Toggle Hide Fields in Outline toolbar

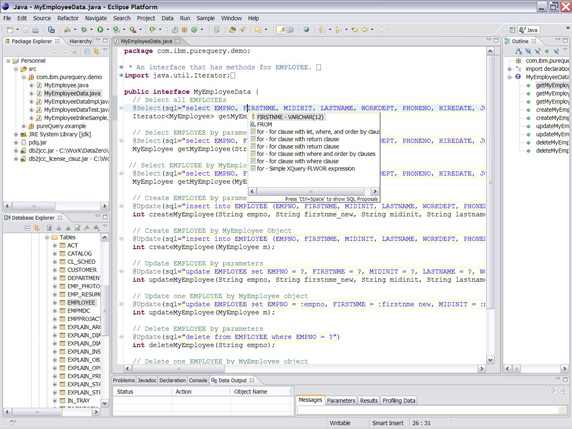pyautogui.click(x=528, y=51)
